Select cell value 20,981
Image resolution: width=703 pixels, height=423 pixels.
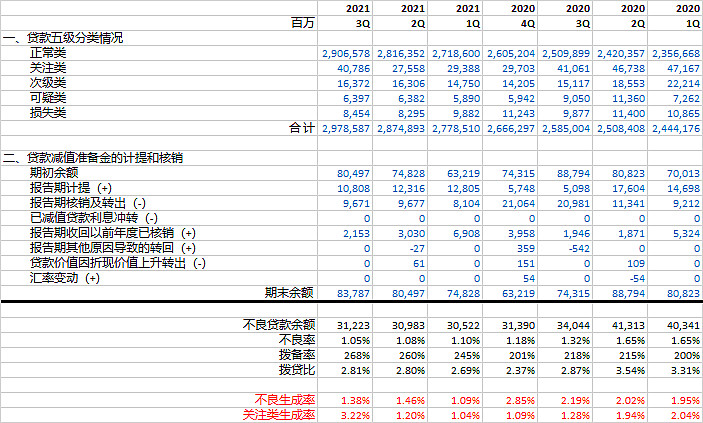pyautogui.click(x=573, y=204)
